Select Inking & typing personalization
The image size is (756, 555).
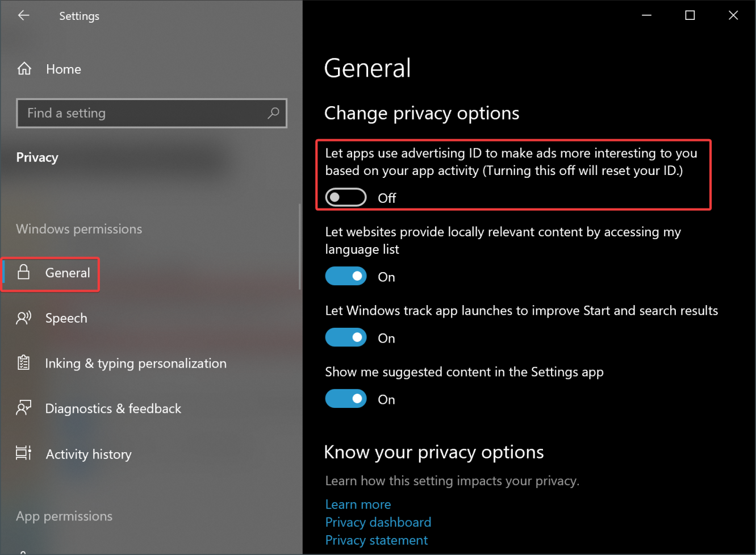coord(136,364)
